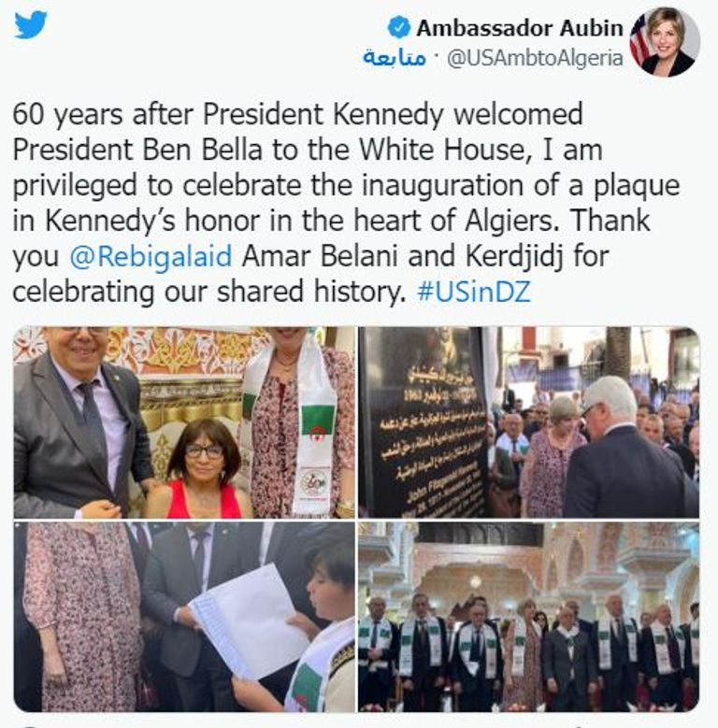Click the tweet line mentioning "heart of Algiers"
The height and width of the screenshot is (728, 718).
pos(331,221)
